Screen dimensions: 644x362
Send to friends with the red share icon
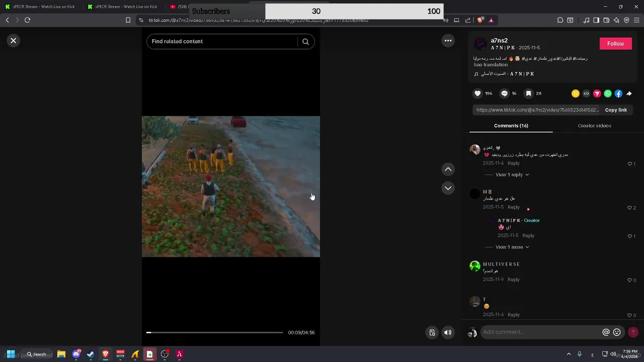point(597,94)
